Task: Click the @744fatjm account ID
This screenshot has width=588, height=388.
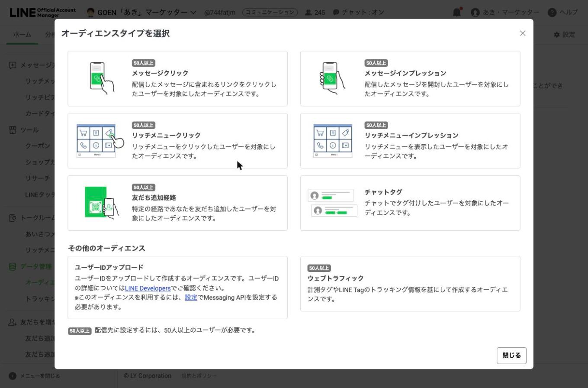Action: pyautogui.click(x=220, y=12)
